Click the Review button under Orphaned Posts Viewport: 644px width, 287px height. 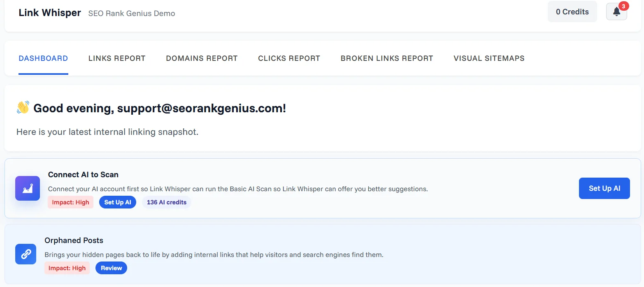pos(112,268)
